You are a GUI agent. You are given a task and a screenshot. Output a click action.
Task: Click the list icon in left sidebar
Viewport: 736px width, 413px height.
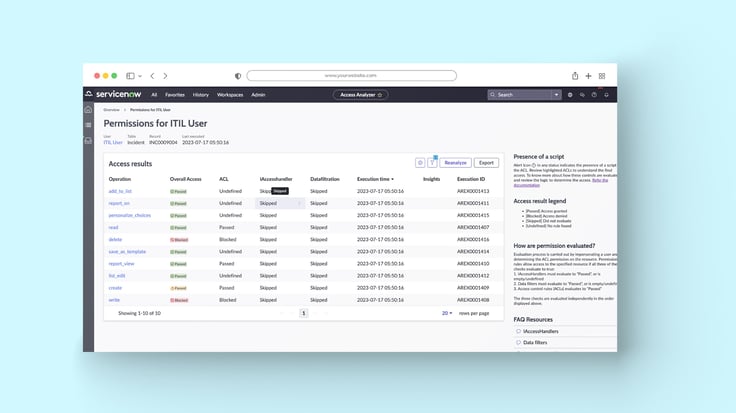tap(88, 125)
